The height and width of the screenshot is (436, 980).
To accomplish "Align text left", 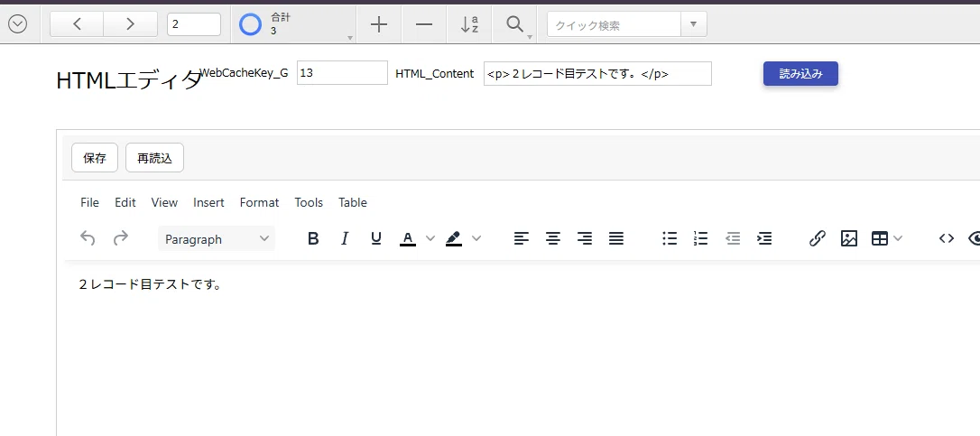I will click(522, 238).
